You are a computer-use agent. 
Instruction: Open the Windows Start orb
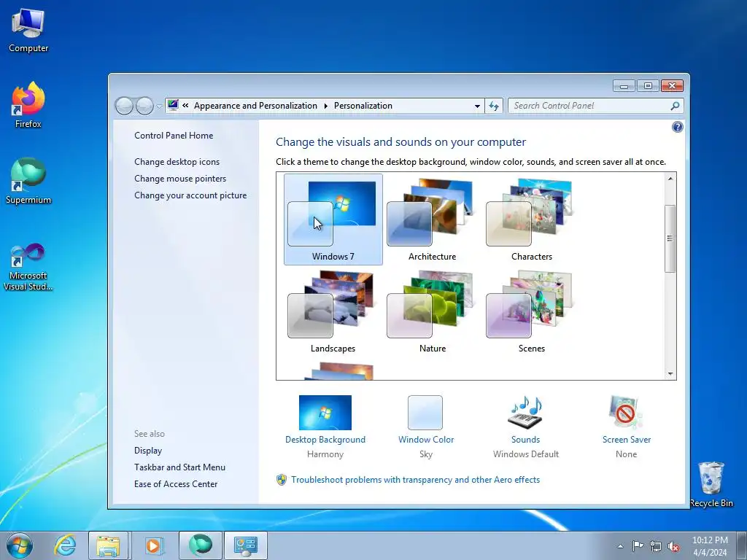20,545
